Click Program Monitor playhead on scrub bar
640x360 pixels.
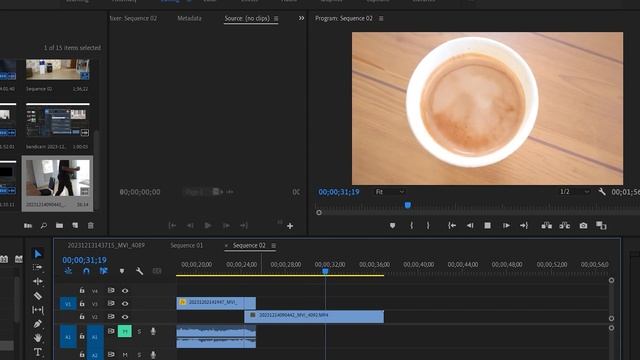click(407, 205)
